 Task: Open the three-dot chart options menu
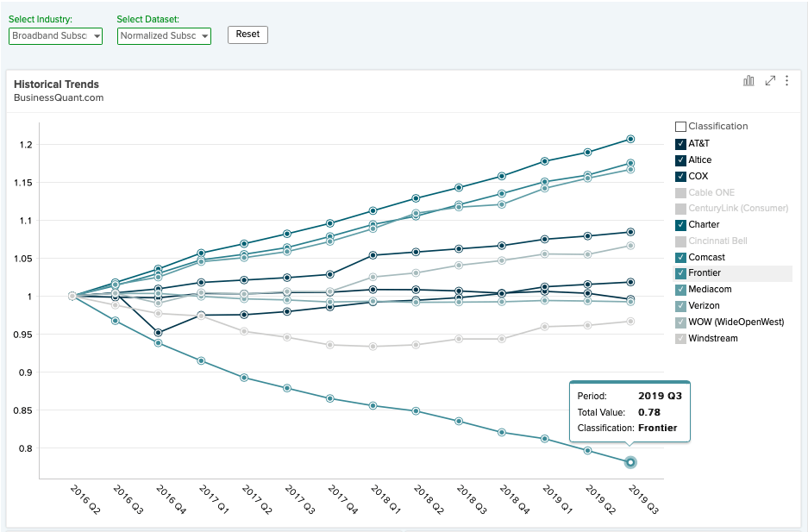pyautogui.click(x=786, y=80)
